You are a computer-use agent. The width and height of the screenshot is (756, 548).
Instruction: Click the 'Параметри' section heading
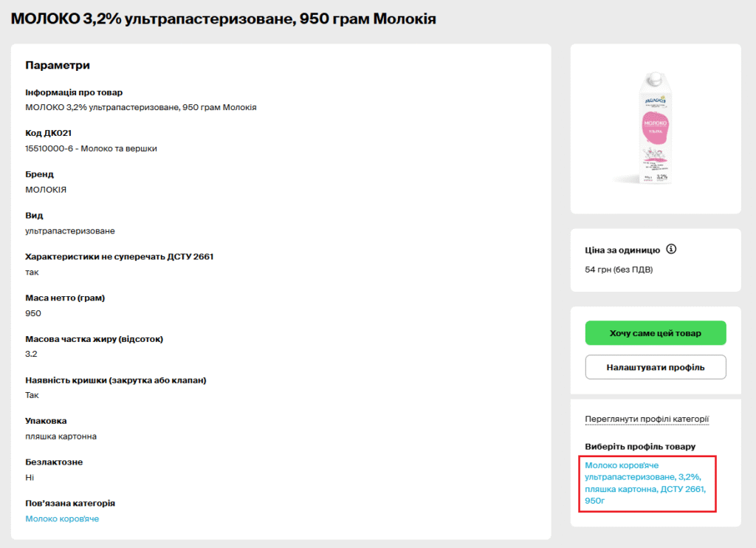(x=58, y=65)
